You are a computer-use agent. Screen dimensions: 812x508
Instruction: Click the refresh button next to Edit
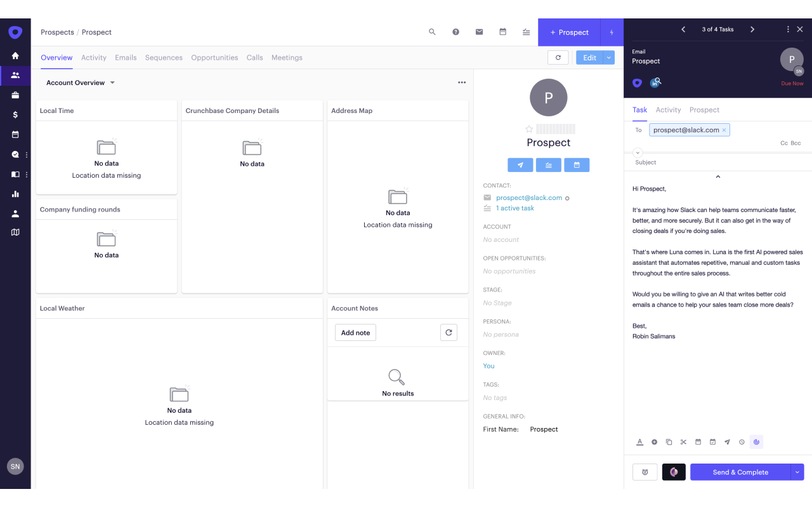pyautogui.click(x=558, y=58)
